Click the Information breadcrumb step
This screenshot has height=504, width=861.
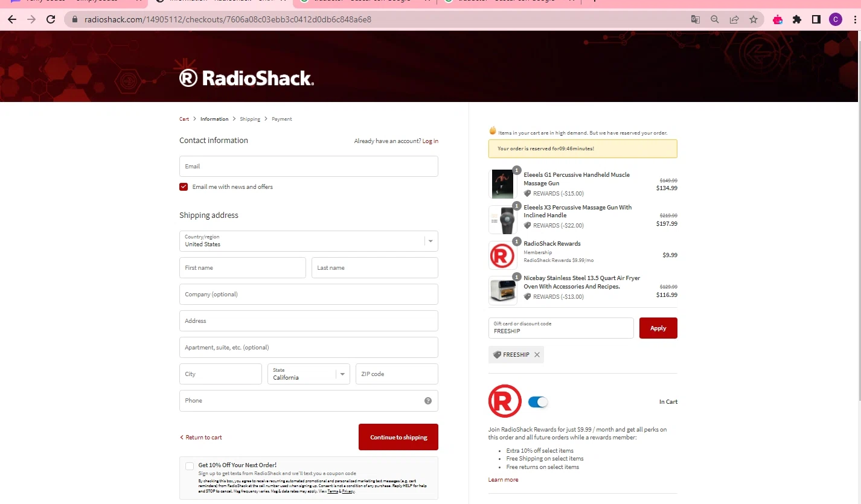[214, 120]
